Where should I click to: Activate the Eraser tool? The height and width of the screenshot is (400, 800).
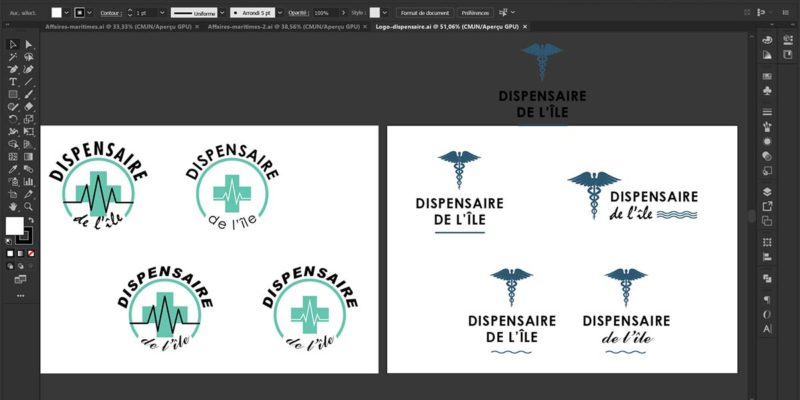[29, 106]
